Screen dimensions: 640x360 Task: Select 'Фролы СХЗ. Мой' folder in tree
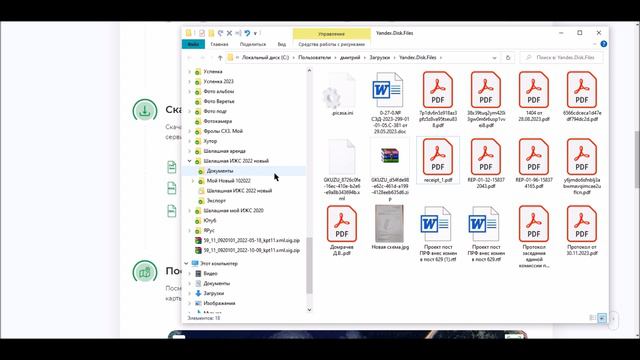coord(223,131)
